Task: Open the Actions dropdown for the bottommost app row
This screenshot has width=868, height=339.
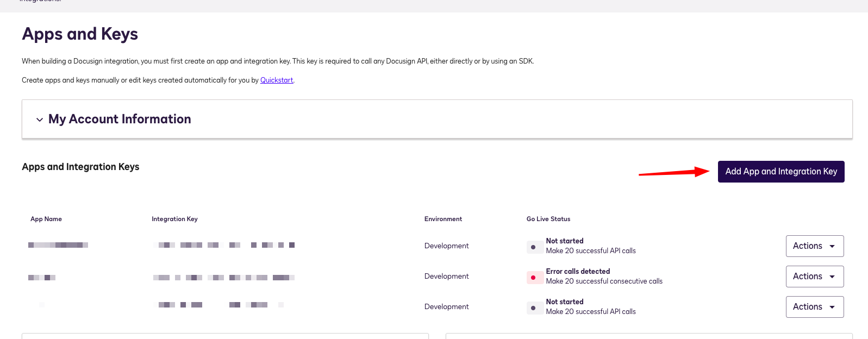Action: point(815,307)
